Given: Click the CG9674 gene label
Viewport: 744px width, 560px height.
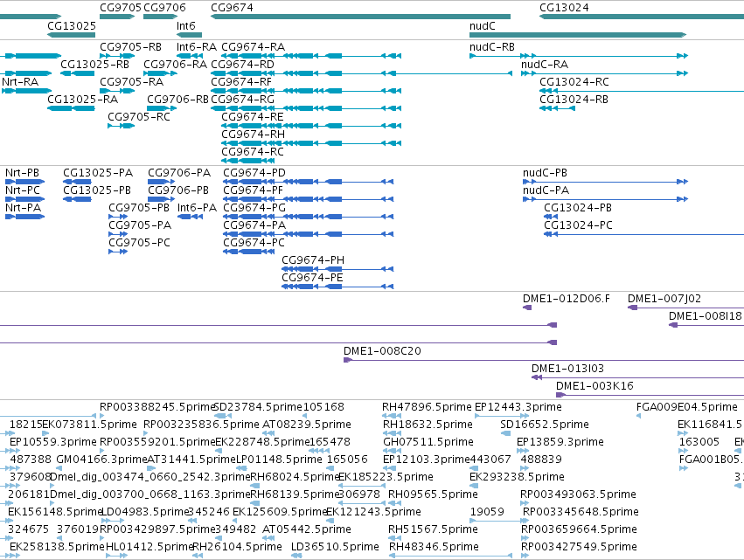Looking at the screenshot, I should coord(232,8).
